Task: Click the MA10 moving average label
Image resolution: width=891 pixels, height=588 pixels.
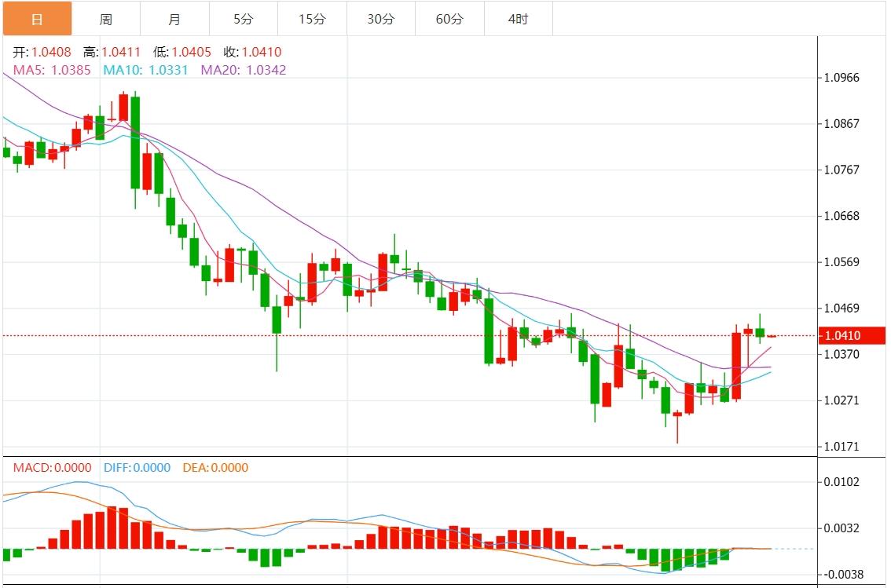Action: 145,70
